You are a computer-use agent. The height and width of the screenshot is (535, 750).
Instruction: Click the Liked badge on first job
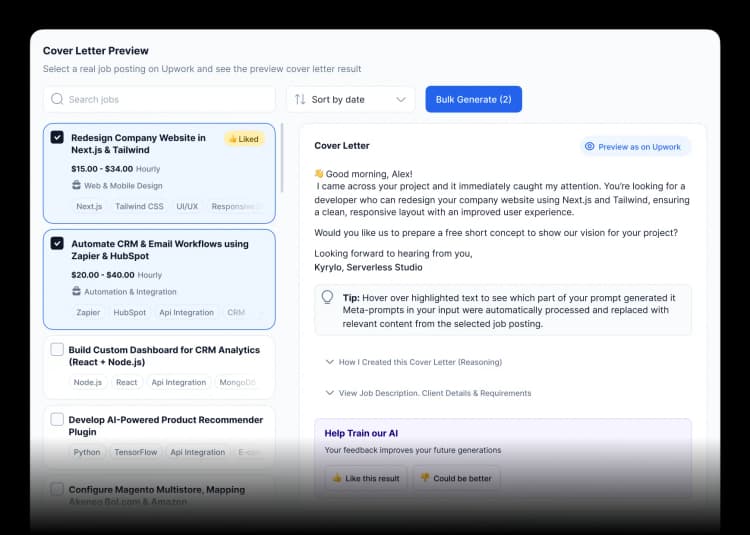(243, 139)
